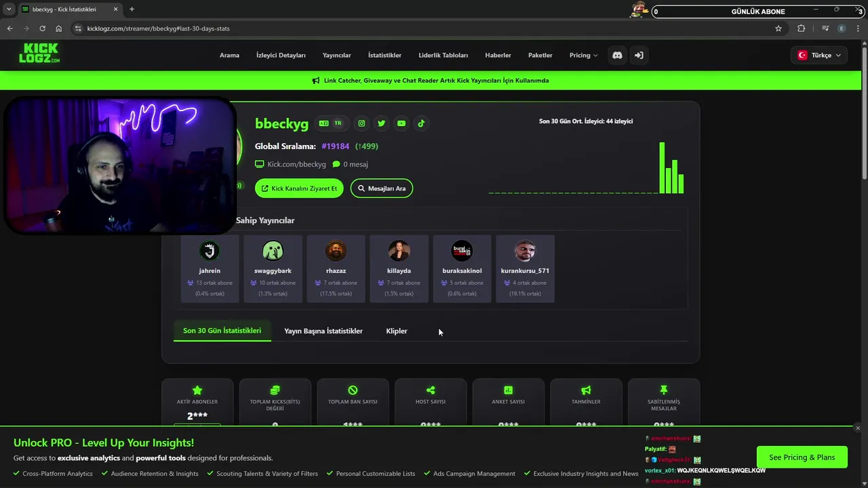The width and height of the screenshot is (868, 488).
Task: Click the Toplam Ban Sayısı icon
Action: (353, 390)
